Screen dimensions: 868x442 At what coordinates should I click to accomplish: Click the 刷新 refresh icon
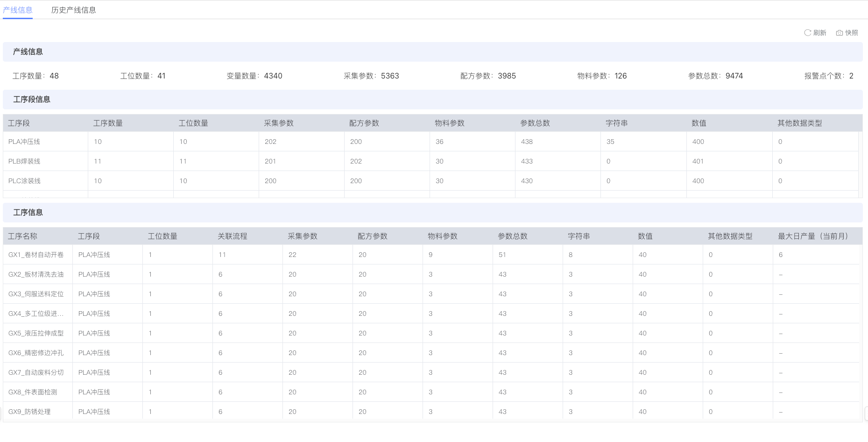pyautogui.click(x=807, y=33)
